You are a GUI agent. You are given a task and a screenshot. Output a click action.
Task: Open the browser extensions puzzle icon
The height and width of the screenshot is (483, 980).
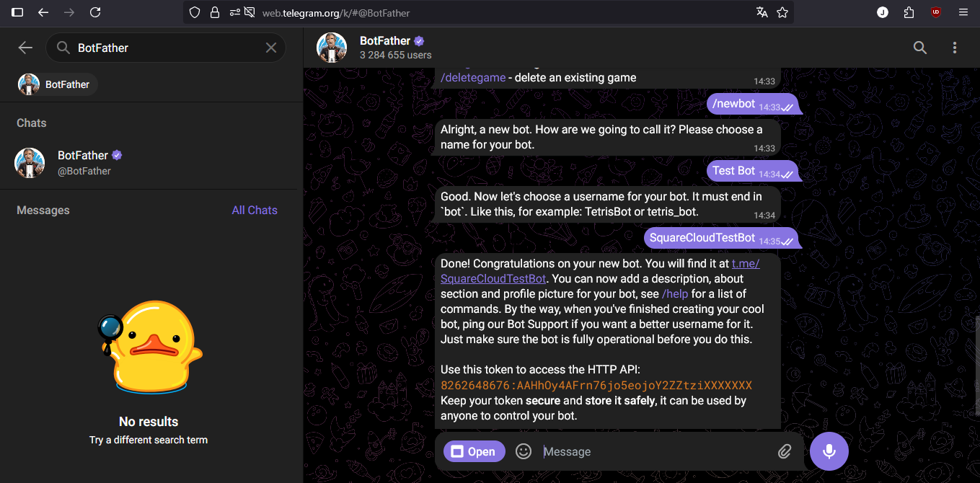point(909,12)
